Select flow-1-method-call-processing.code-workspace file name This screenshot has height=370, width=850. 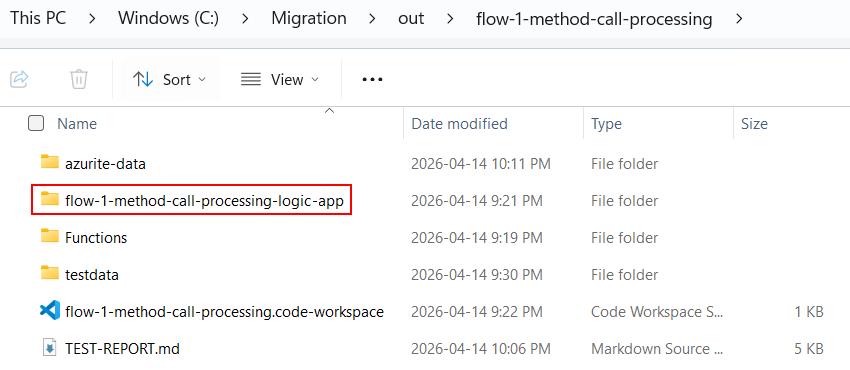click(224, 312)
